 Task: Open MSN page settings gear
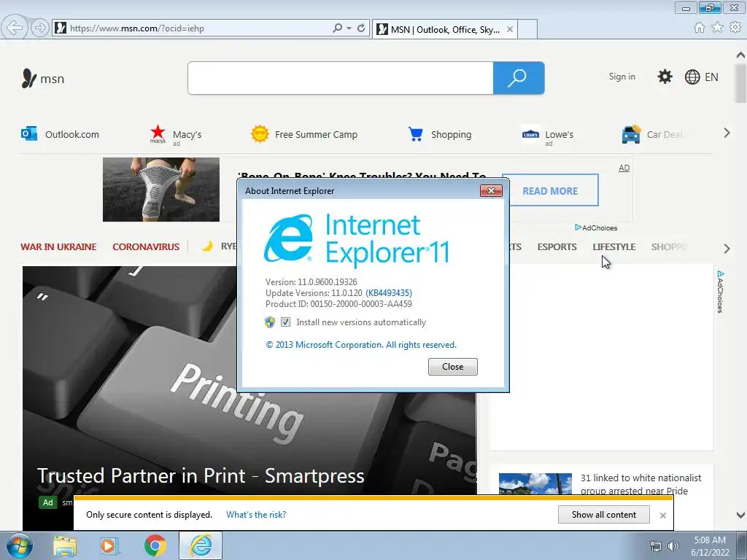tap(665, 77)
